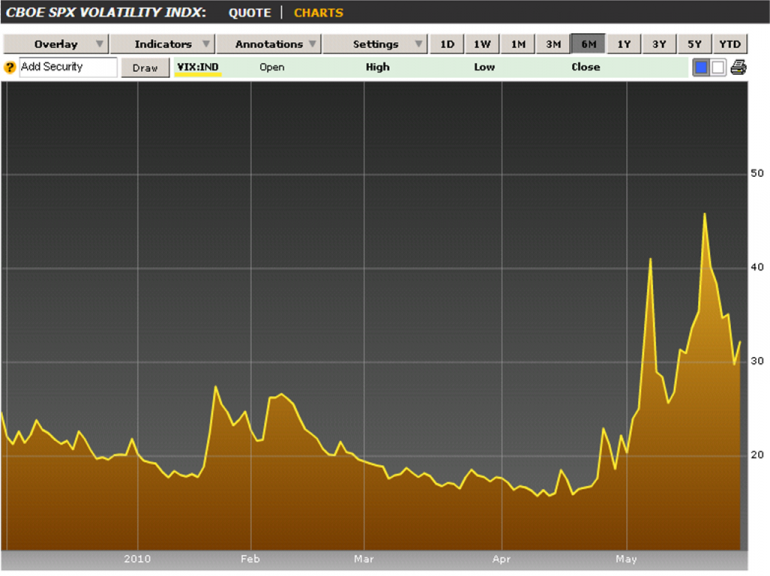The image size is (770, 576).
Task: Click the 2010 label on time axis
Action: click(137, 559)
